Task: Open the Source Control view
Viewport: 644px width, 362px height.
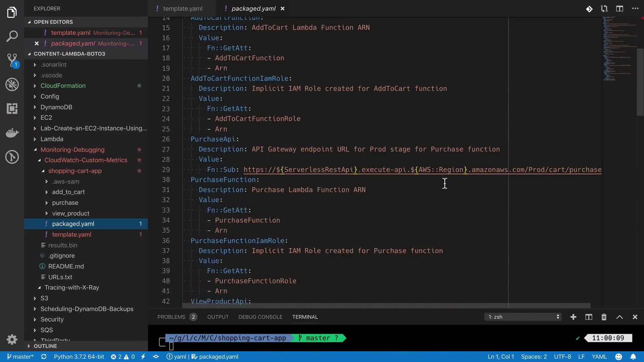Action: tap(12, 60)
